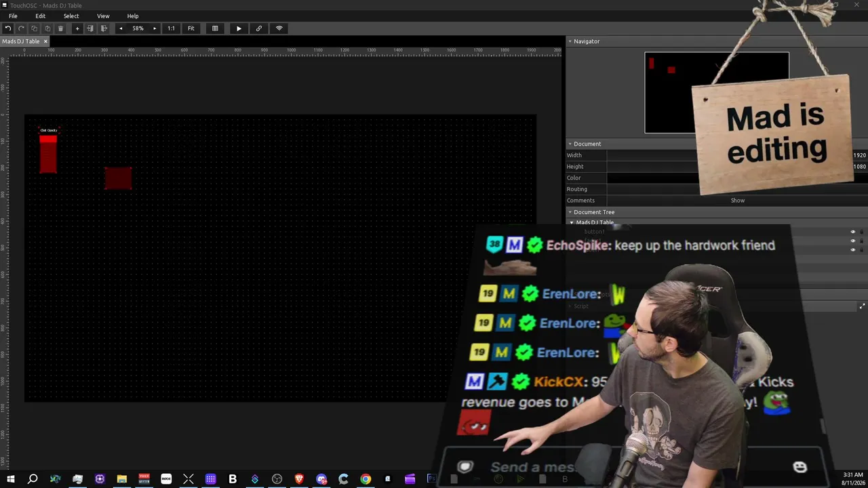Select the Mads DJ Table document tab
The image size is (868, 488).
click(x=21, y=41)
